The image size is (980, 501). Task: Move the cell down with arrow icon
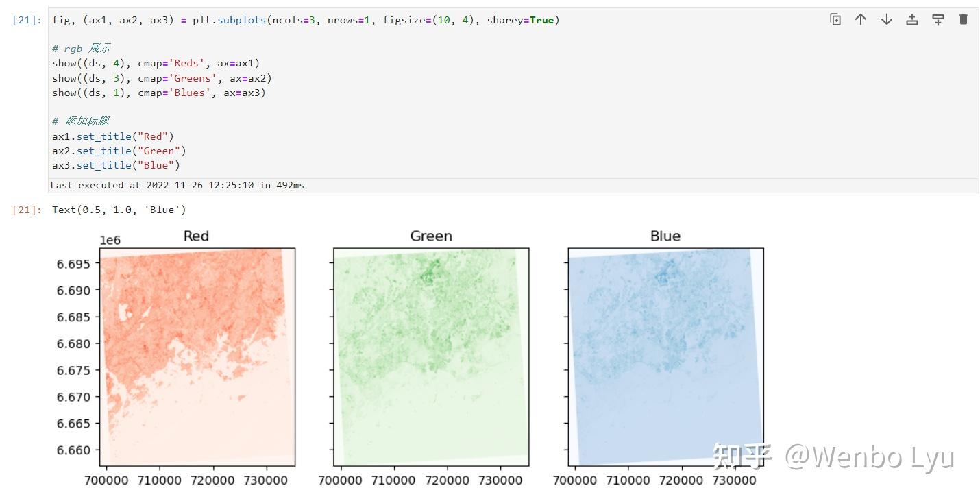pos(886,19)
